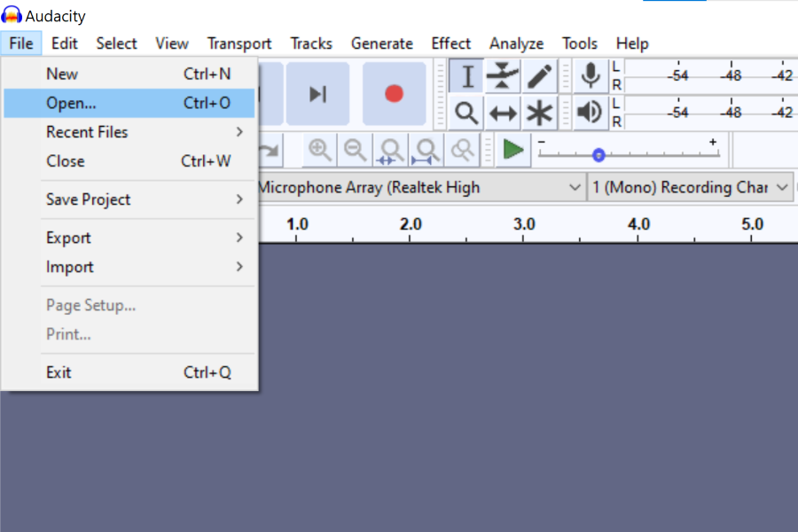Click the Zoom In magnifier icon
The height and width of the screenshot is (532, 798).
pos(319,151)
